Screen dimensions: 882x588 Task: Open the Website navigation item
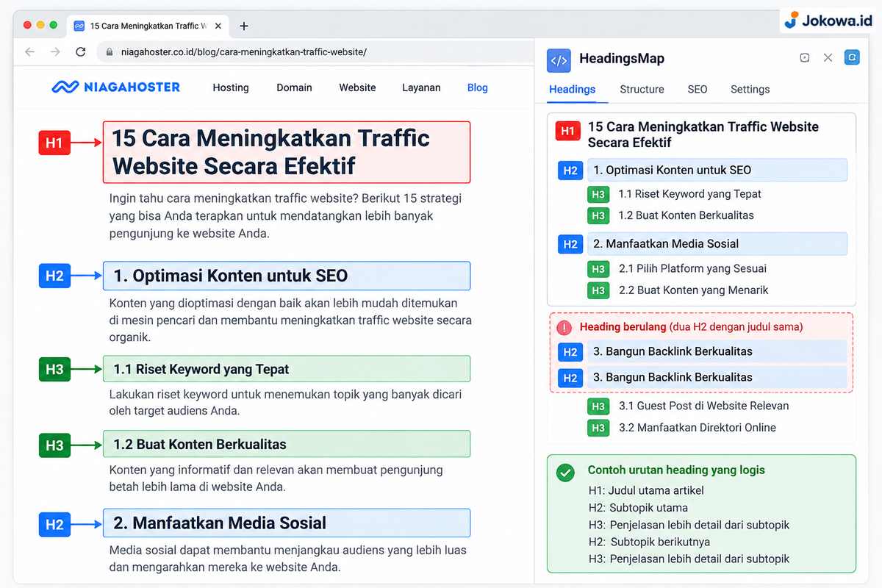point(357,87)
